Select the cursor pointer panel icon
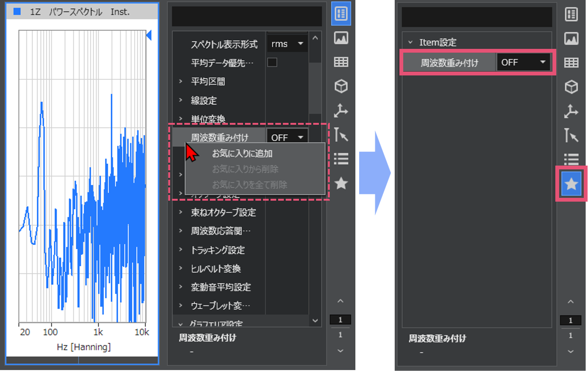Screen dimensions: 588x371 click(x=341, y=135)
